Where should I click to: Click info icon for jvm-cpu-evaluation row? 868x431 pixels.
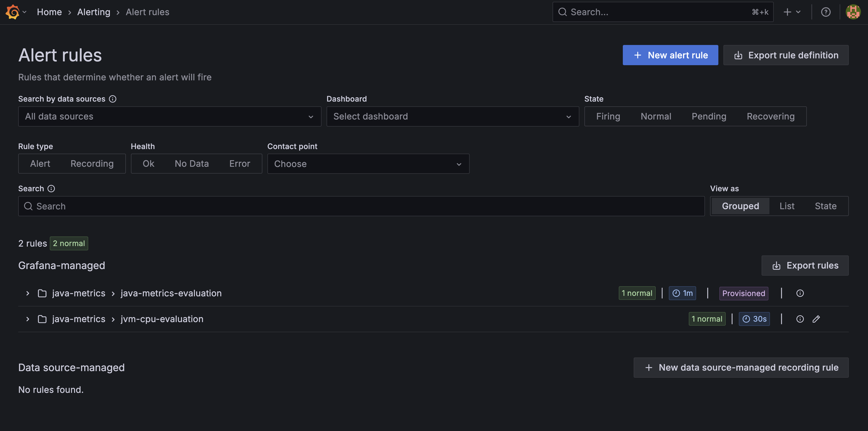[x=800, y=319]
